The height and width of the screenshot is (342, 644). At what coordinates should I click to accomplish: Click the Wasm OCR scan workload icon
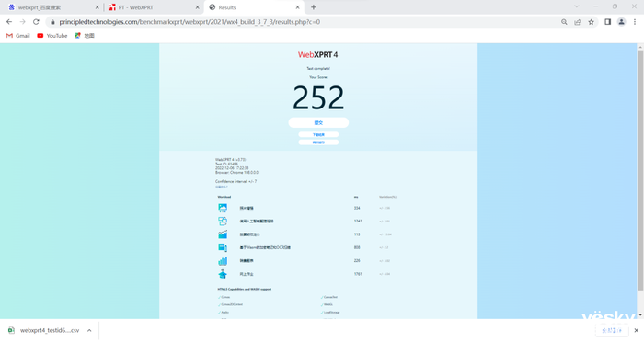(223, 247)
